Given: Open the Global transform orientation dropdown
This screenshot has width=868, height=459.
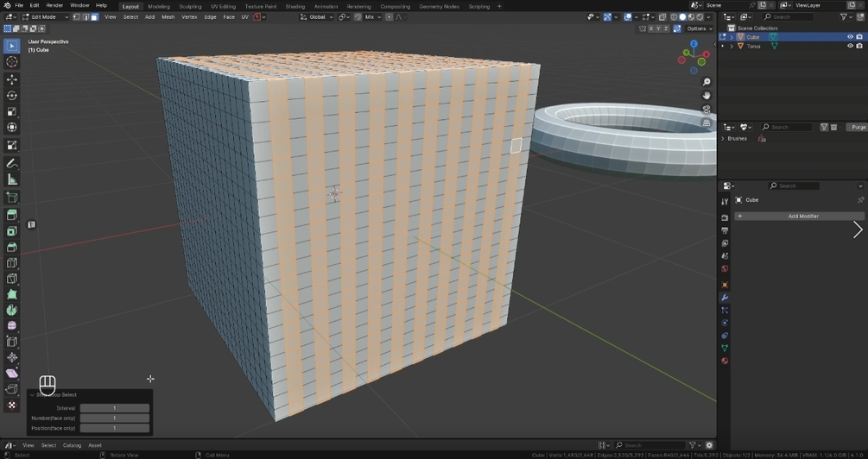Looking at the screenshot, I should click(317, 17).
